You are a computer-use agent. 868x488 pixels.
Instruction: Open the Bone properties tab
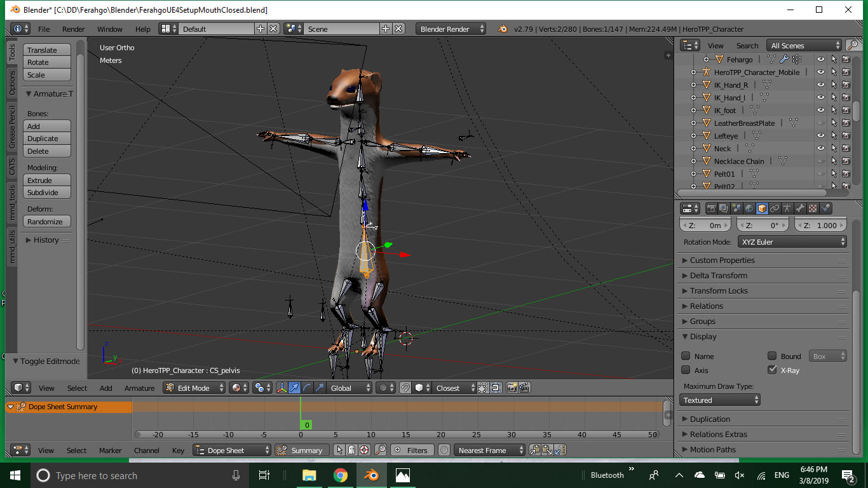click(x=800, y=208)
